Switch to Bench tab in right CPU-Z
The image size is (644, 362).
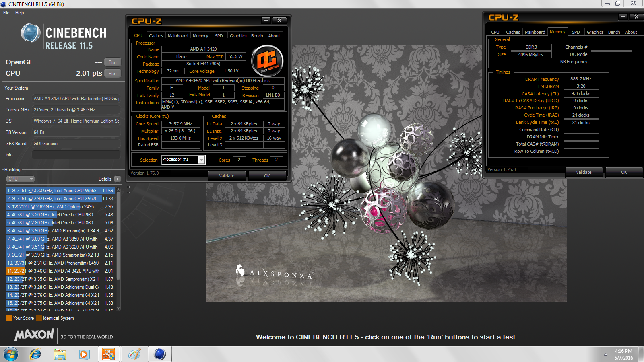(x=614, y=32)
